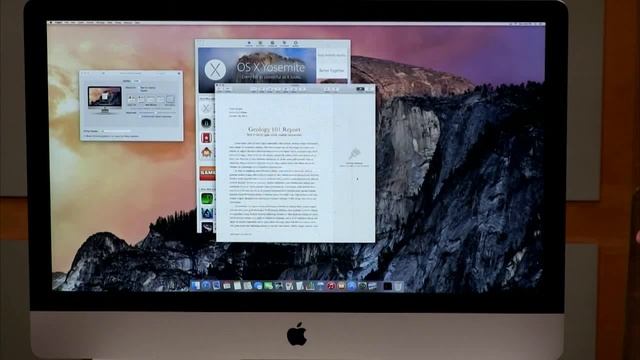Select the green app icon in App Store list
The height and width of the screenshot is (360, 640).
point(207,198)
